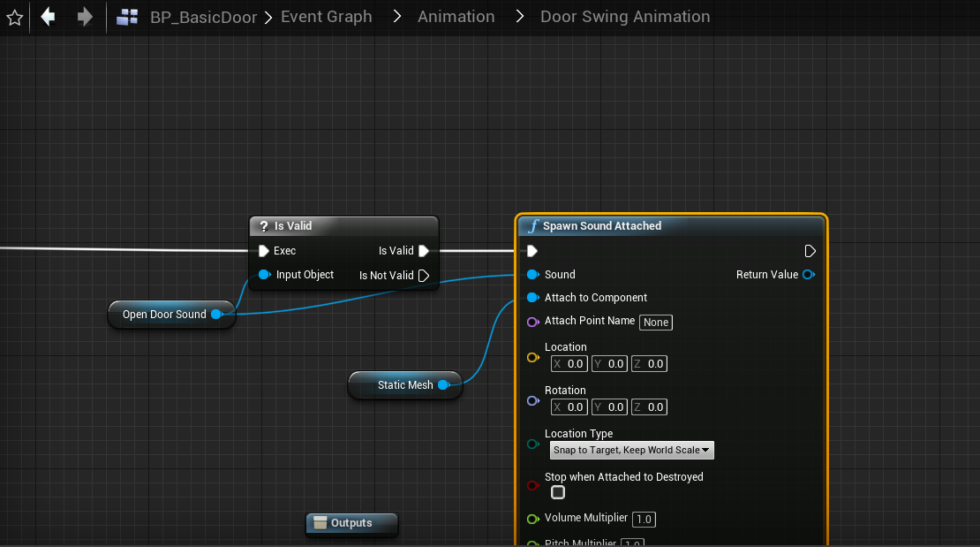Select the Spawn Sound Attached node title

[x=602, y=226]
